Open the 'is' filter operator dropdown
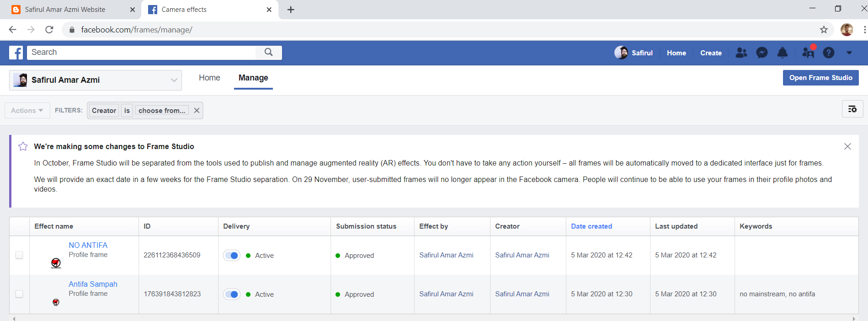 point(127,111)
